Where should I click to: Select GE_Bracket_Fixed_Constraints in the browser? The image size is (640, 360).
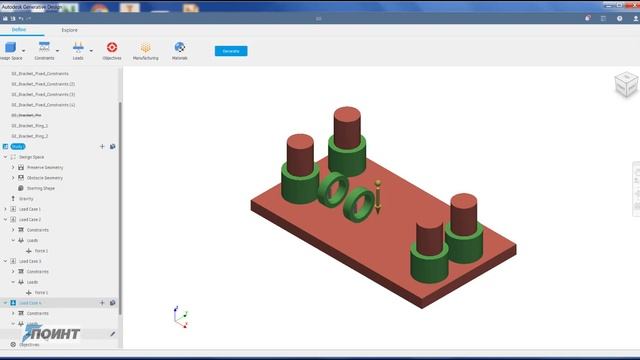(x=40, y=73)
